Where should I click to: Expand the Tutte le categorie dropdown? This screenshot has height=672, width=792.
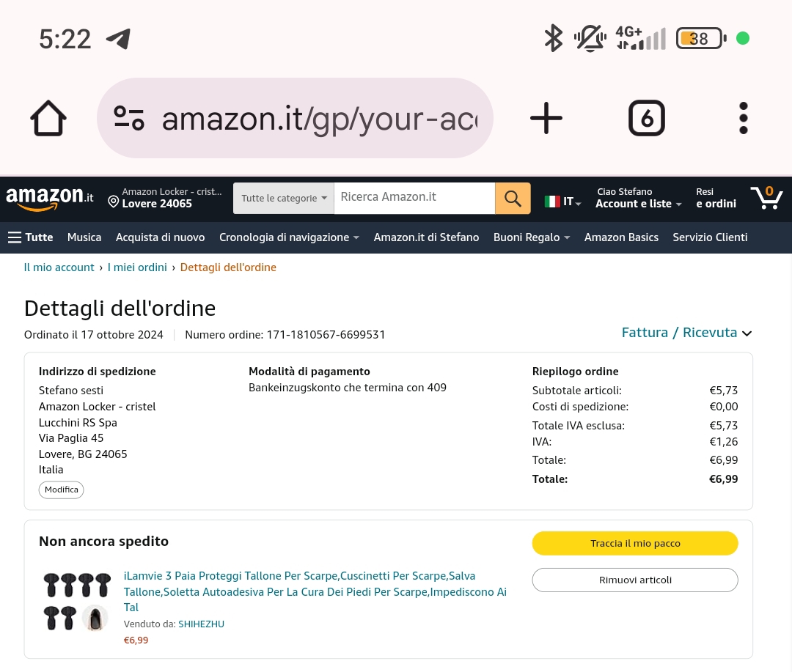(283, 198)
